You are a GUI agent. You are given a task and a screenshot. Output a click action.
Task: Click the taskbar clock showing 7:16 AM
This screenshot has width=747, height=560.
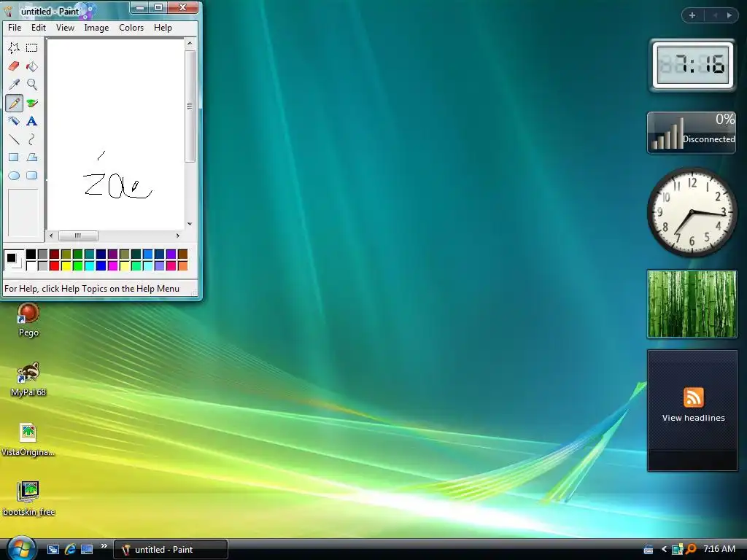719,549
